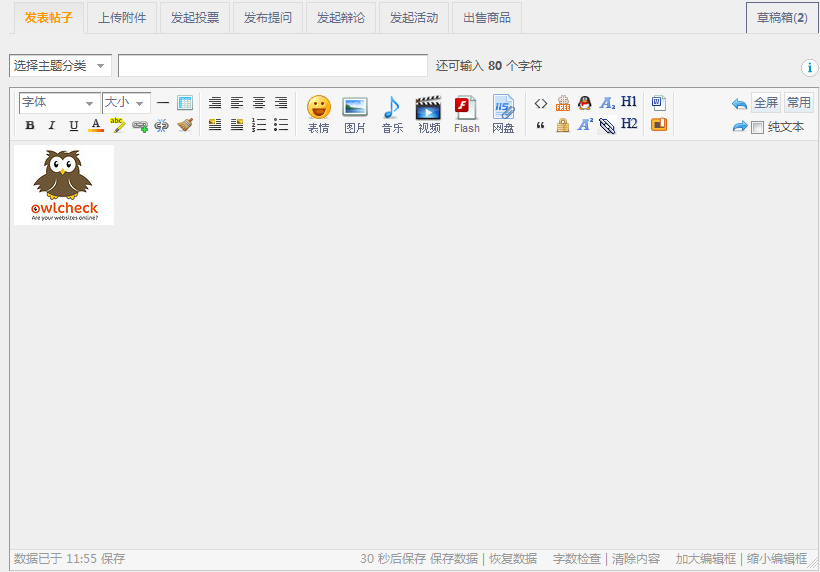820x572 pixels.
Task: Insert an emoticon with the 表情 icon
Action: pos(318,113)
